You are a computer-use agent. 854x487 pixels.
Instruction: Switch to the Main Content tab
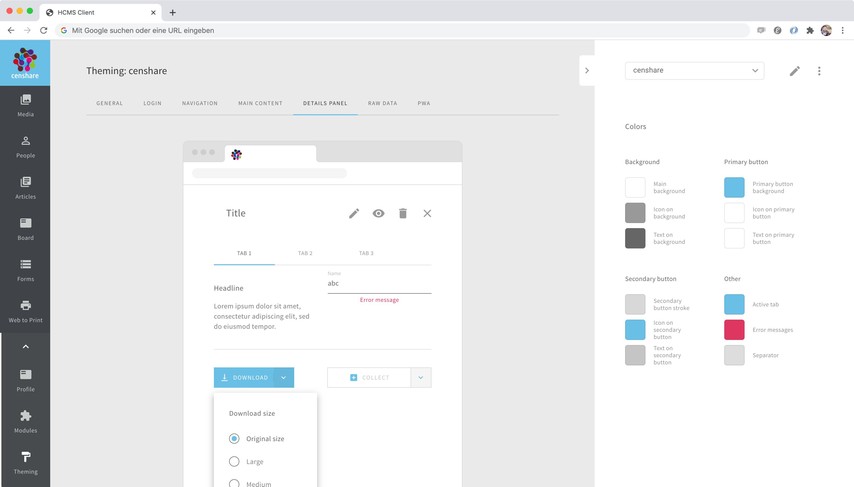[x=260, y=103]
